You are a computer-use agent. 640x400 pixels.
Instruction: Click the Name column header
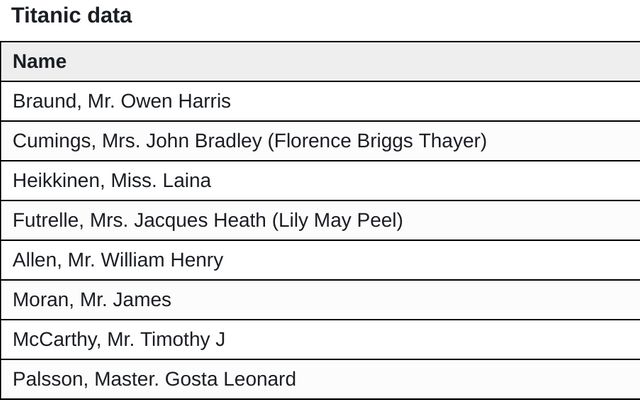click(39, 62)
